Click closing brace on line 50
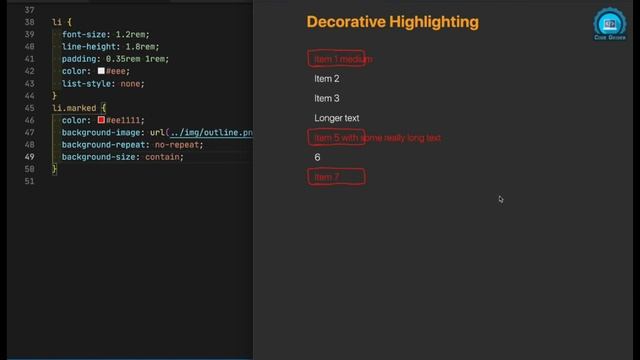Image resolution: width=640 pixels, height=360 pixels. [x=54, y=169]
